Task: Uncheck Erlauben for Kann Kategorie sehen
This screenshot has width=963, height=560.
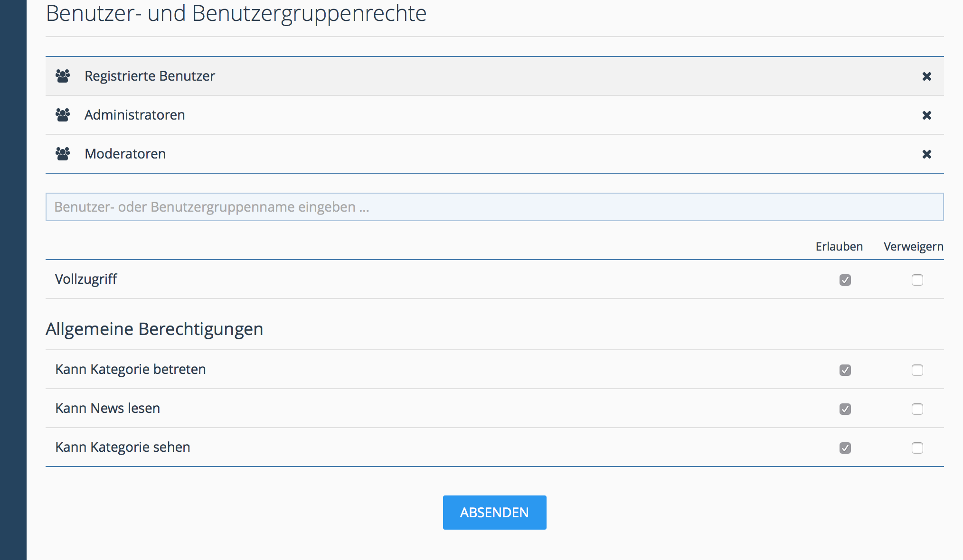Action: [845, 448]
